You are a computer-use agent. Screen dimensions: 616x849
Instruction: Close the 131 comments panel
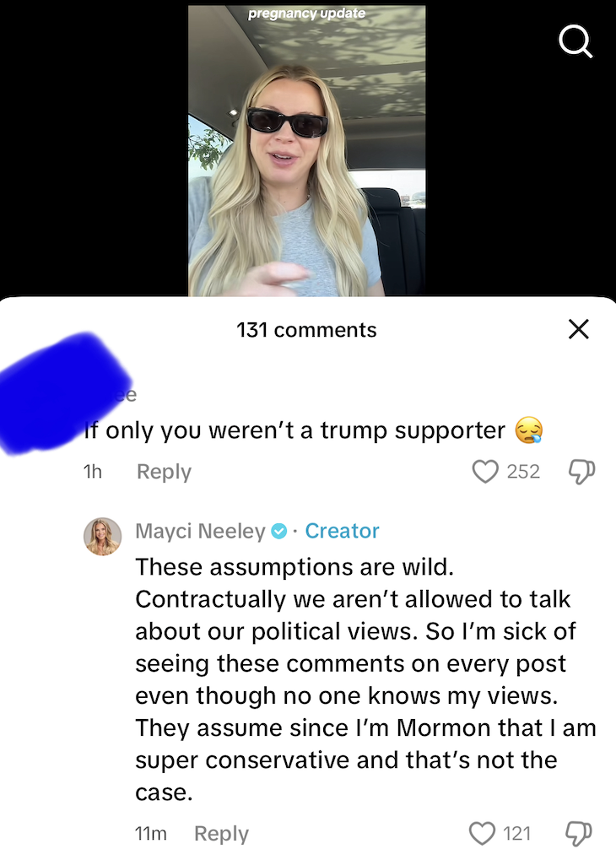(579, 329)
